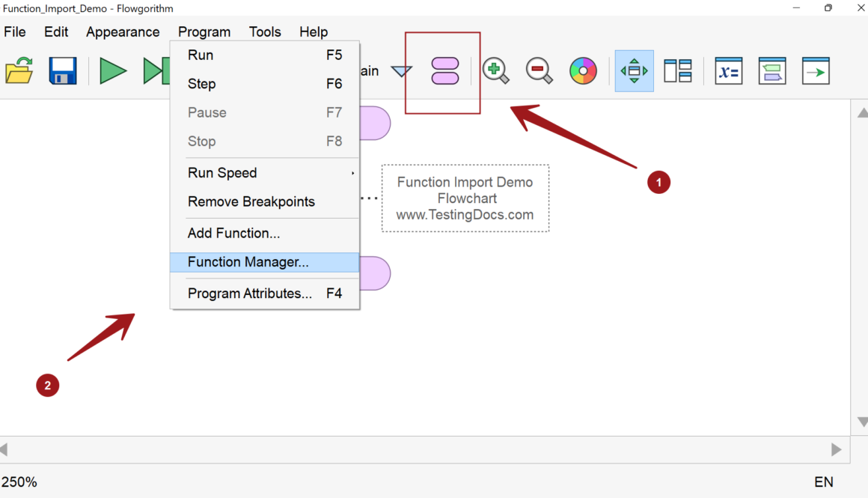Image resolution: width=868 pixels, height=498 pixels.
Task: Run the program with the green play icon
Action: click(x=112, y=71)
